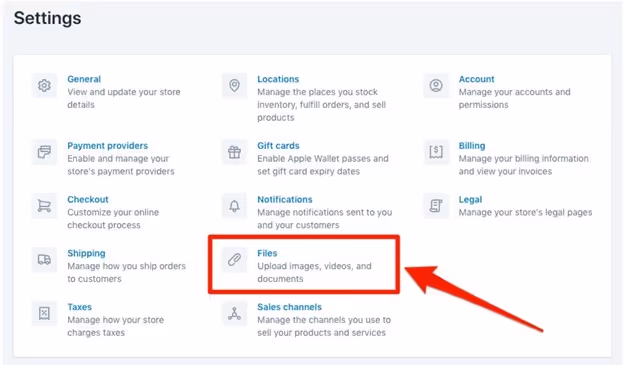Image resolution: width=624 pixels, height=365 pixels.
Task: Click 'Enable and manage your store's payment providers' text
Action: point(121,165)
